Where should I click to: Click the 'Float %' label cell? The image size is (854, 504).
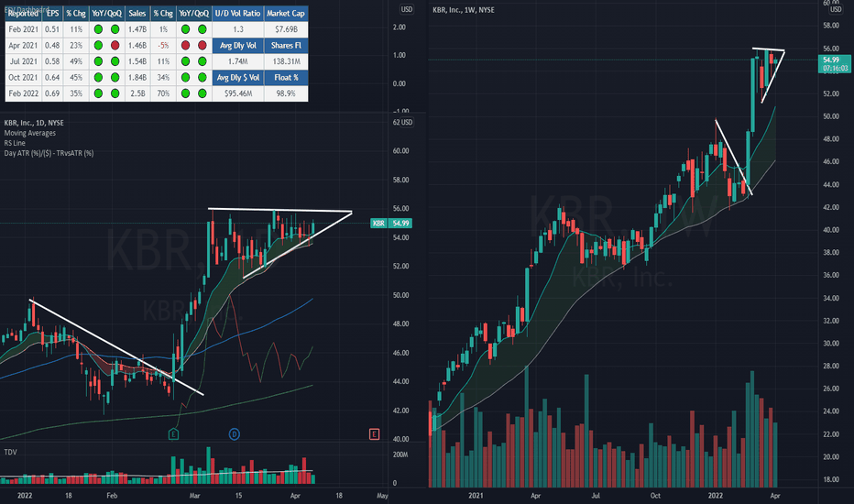[x=286, y=78]
